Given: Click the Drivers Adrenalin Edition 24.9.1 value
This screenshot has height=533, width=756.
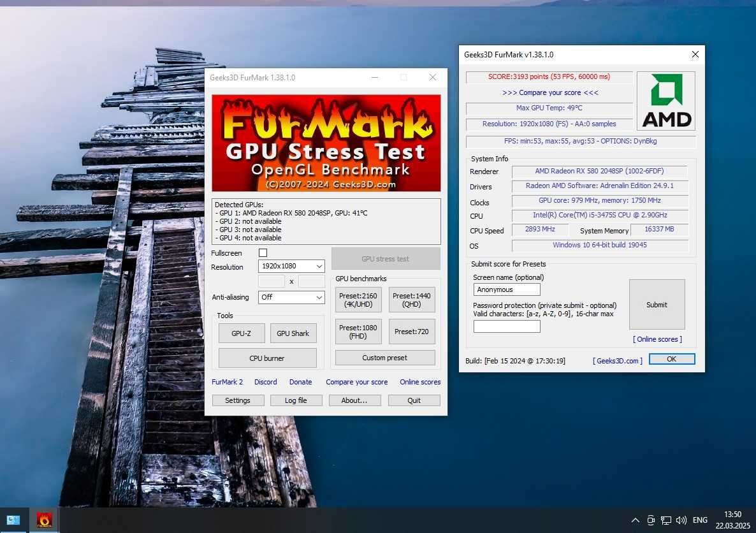Looking at the screenshot, I should 599,186.
